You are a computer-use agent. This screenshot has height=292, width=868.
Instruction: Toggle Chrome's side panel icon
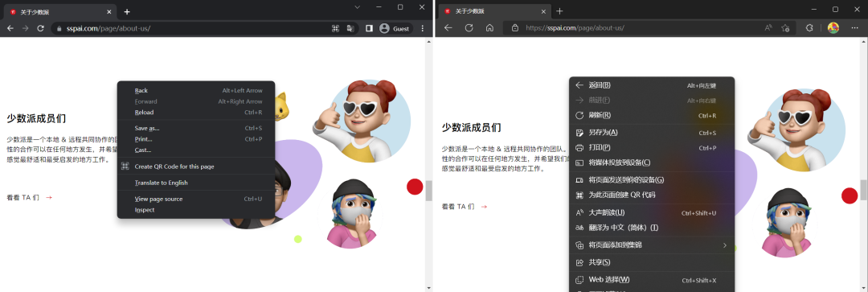369,28
